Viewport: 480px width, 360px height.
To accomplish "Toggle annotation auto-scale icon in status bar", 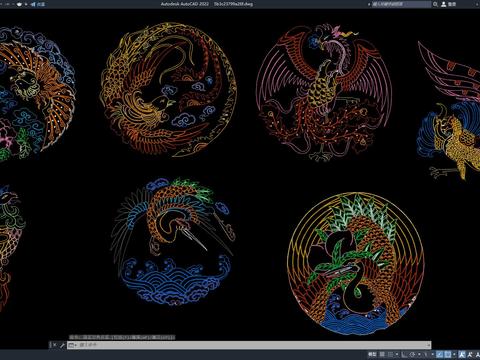I will [470, 354].
